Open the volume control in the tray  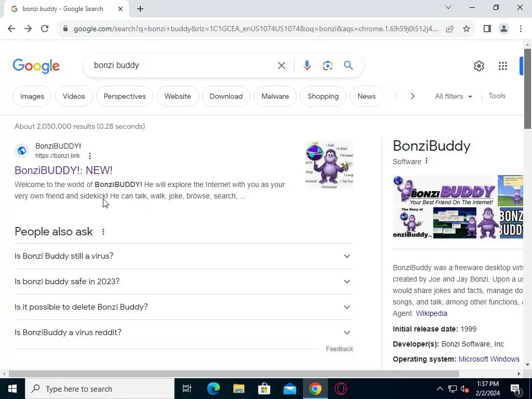pos(464,389)
